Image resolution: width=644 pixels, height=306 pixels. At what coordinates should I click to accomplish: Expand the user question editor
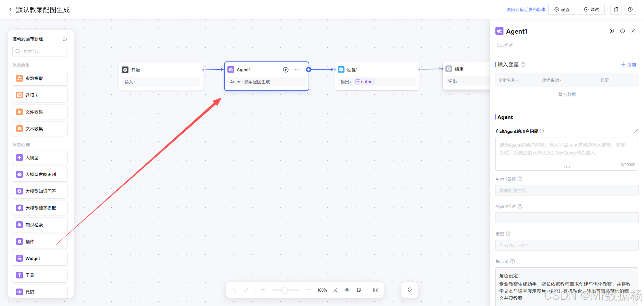[636, 131]
